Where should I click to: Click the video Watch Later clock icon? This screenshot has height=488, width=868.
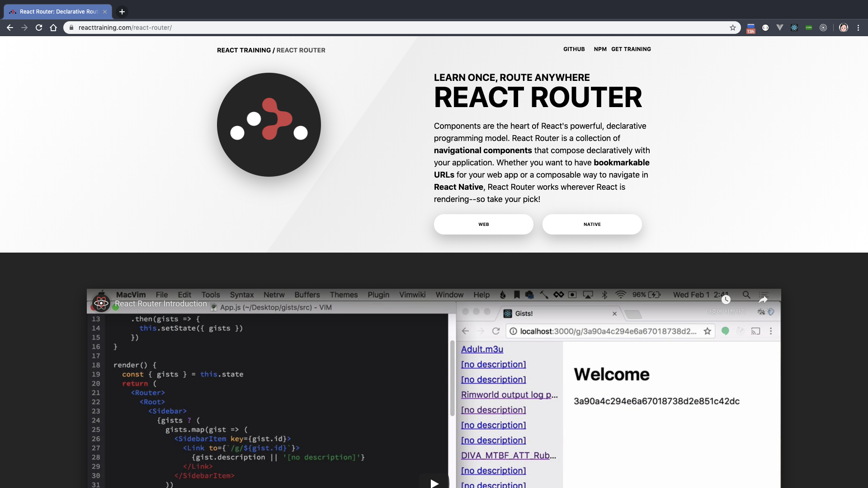point(726,300)
